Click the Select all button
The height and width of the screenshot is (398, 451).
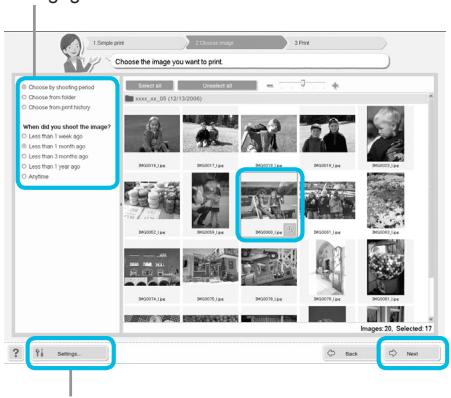(150, 86)
